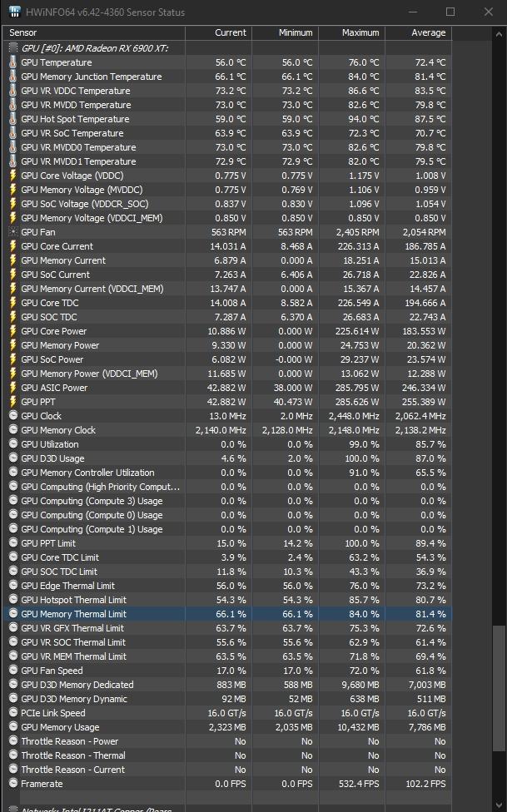Click the vertical scrollbar thumb
The height and width of the screenshot is (812, 507).
coord(499,688)
